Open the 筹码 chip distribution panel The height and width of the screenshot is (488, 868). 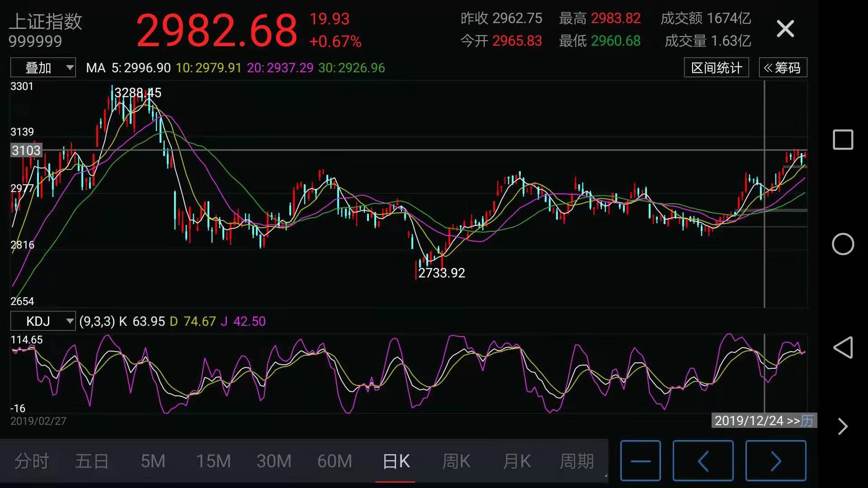click(x=783, y=67)
